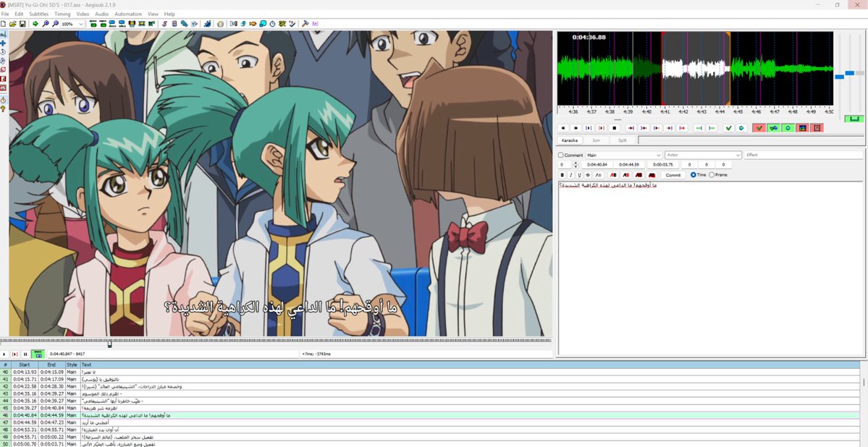This screenshot has width=868, height=447.
Task: Open the Styles Manager toolbar icon
Action: click(x=164, y=24)
